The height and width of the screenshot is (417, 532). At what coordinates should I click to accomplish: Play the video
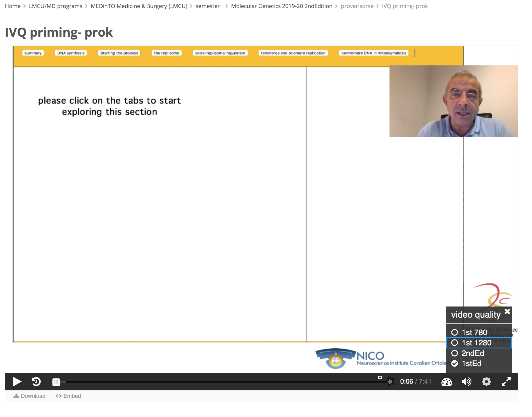pyautogui.click(x=17, y=381)
